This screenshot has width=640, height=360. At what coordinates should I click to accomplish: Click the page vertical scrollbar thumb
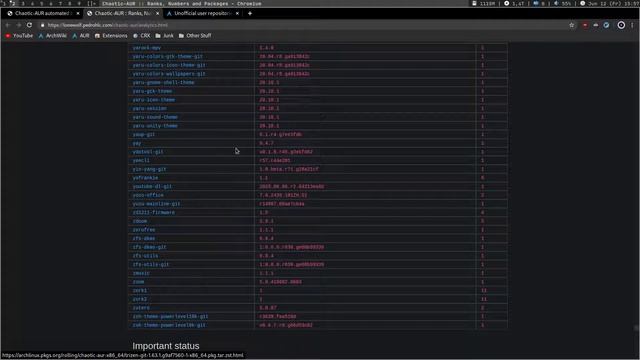636,328
